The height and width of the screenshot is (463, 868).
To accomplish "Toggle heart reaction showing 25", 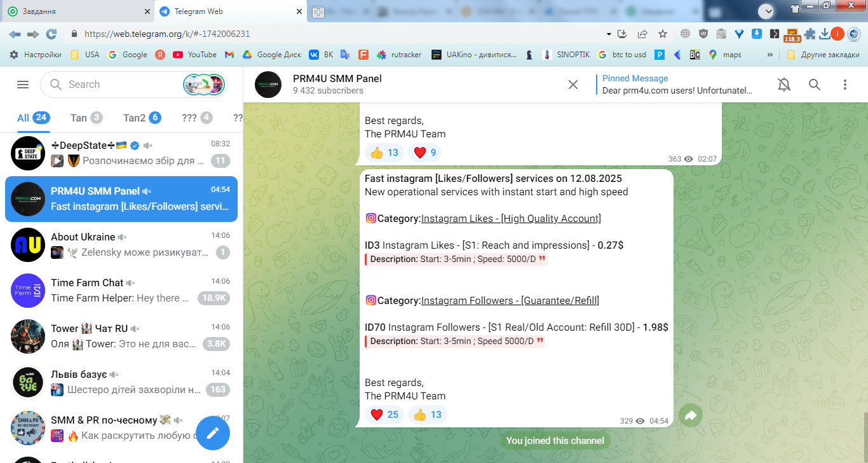I will (384, 415).
